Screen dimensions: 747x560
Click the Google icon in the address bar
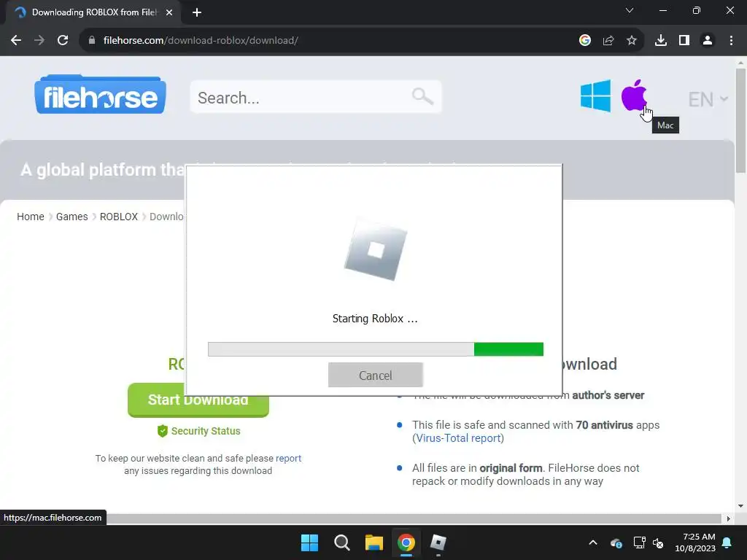click(585, 41)
